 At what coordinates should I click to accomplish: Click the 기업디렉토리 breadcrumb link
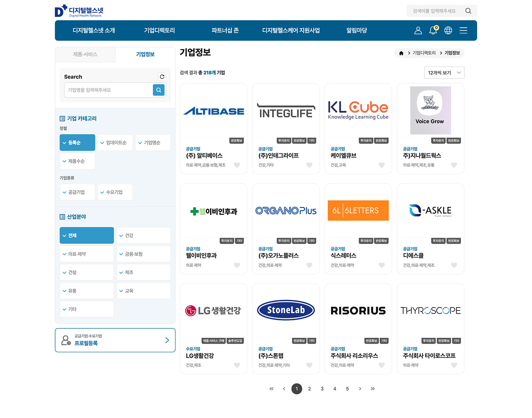(424, 53)
